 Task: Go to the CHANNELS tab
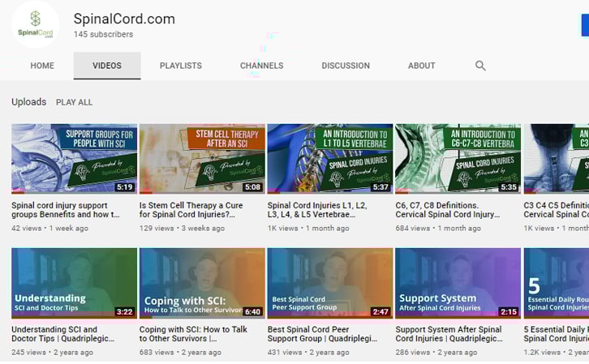click(x=262, y=66)
